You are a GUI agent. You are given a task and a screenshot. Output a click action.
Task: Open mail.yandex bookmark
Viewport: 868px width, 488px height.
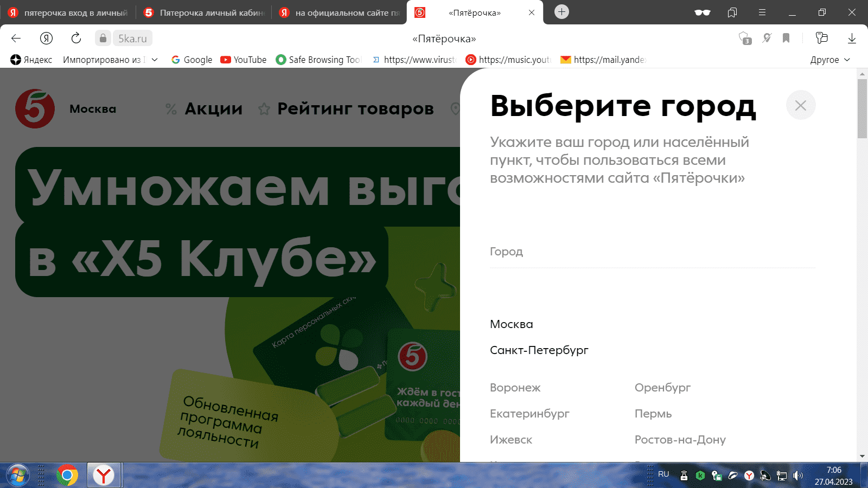tap(603, 60)
